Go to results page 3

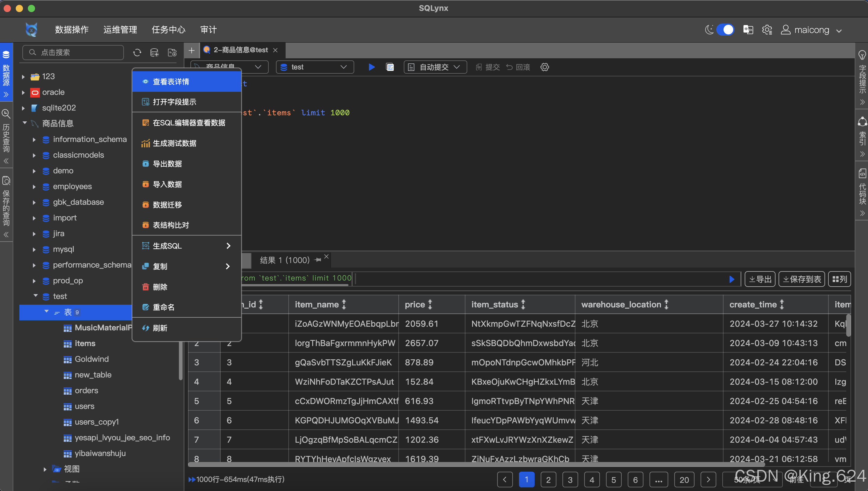click(570, 480)
